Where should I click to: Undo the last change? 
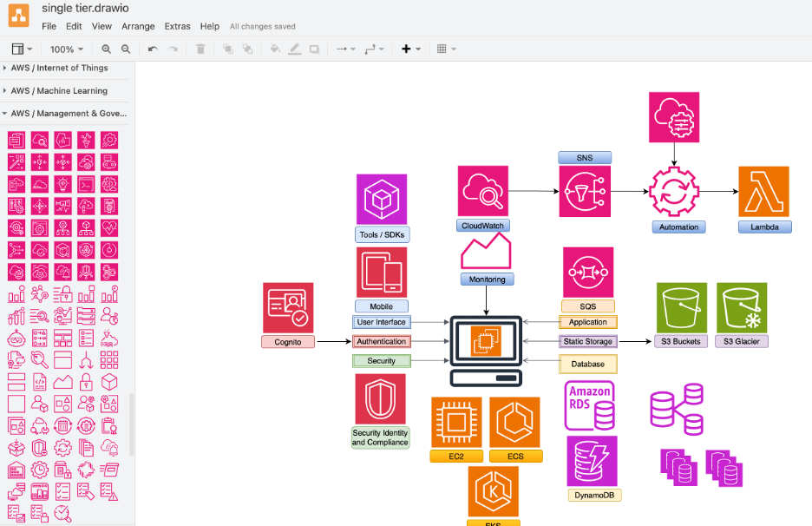click(x=153, y=49)
